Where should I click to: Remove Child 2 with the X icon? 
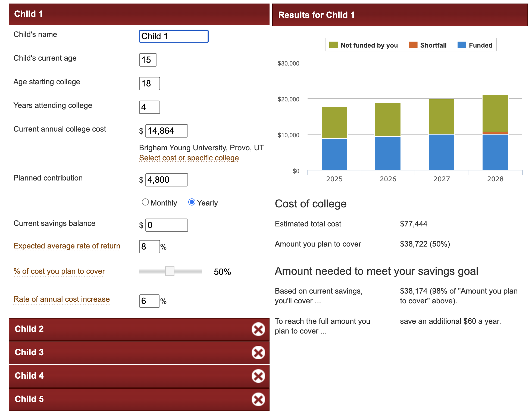(258, 329)
